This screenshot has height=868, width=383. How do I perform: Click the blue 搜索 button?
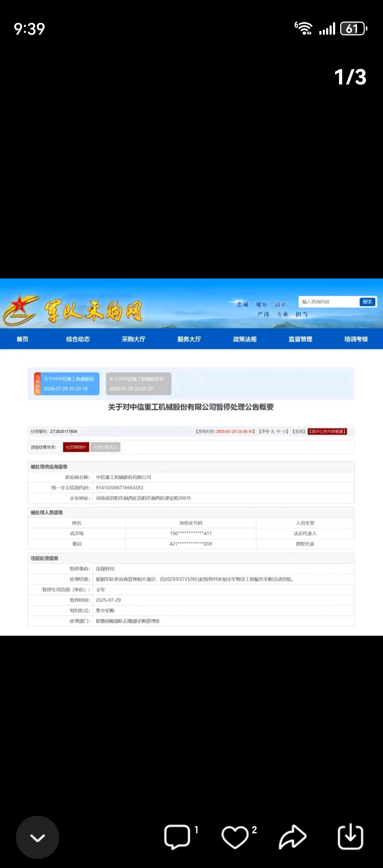(x=367, y=301)
